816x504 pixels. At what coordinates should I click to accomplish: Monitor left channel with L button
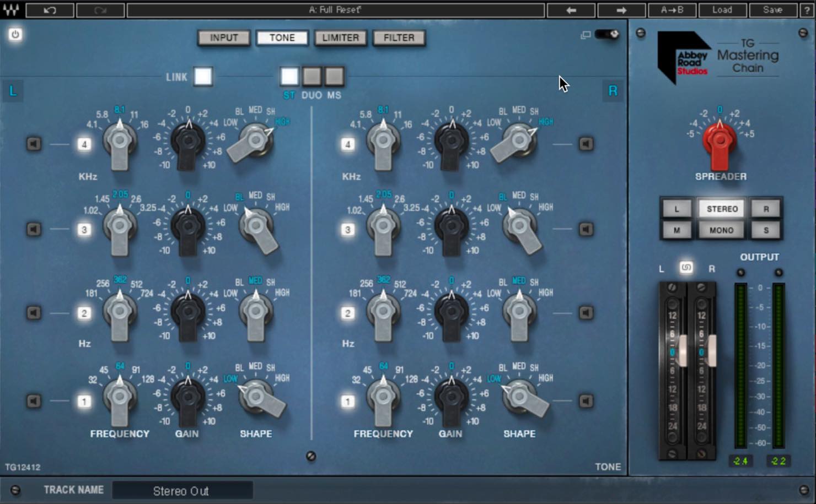click(677, 209)
